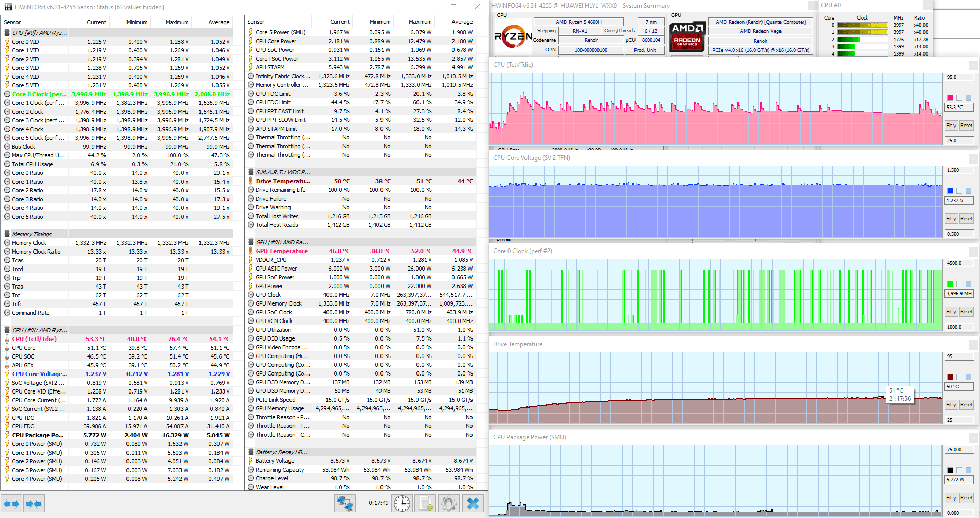This screenshot has height=518, width=980.
Task: Select the S.M.A.R.T.: WDC P... group header
Action: 360,172
